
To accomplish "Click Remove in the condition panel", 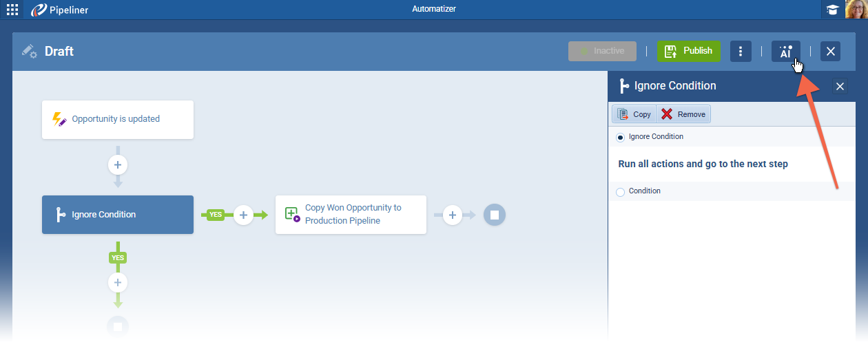I will click(683, 114).
